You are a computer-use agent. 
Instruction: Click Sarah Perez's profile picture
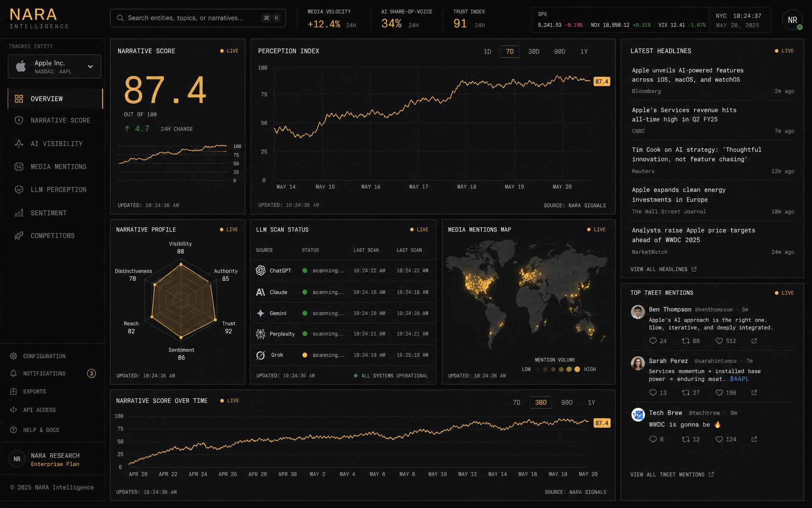638,363
